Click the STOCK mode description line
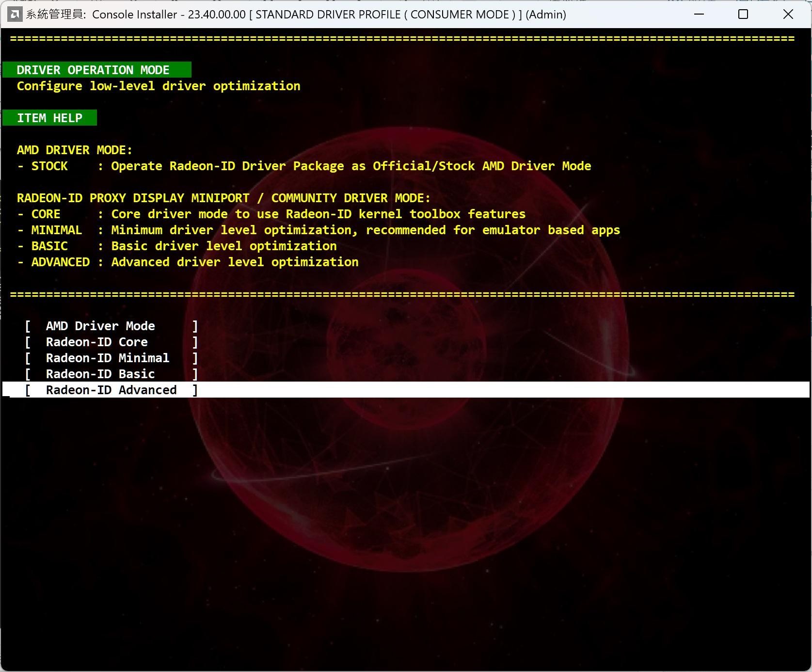Image resolution: width=812 pixels, height=672 pixels. pos(304,166)
